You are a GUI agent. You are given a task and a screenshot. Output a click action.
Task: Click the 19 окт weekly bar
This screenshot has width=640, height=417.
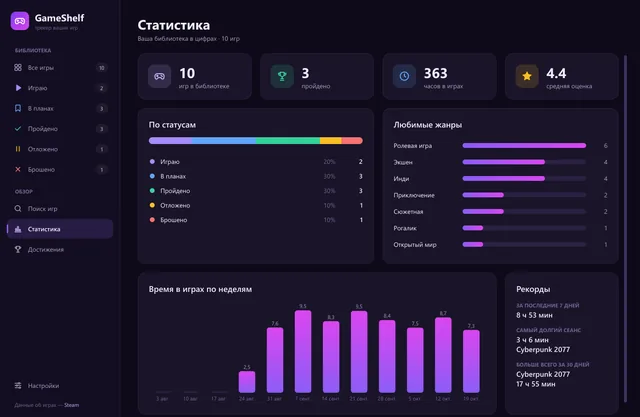click(x=471, y=361)
